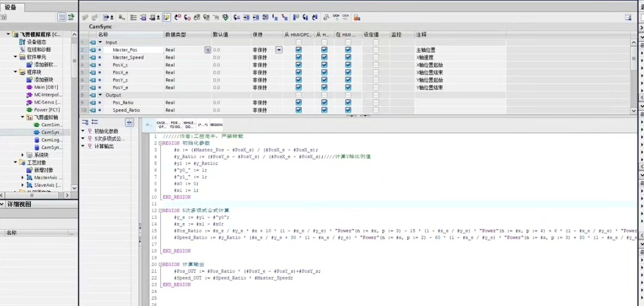Image resolution: width=644 pixels, height=306 pixels.
Task: Click the expand-all regions icon in the region outline panel
Action: pyautogui.click(x=85, y=122)
